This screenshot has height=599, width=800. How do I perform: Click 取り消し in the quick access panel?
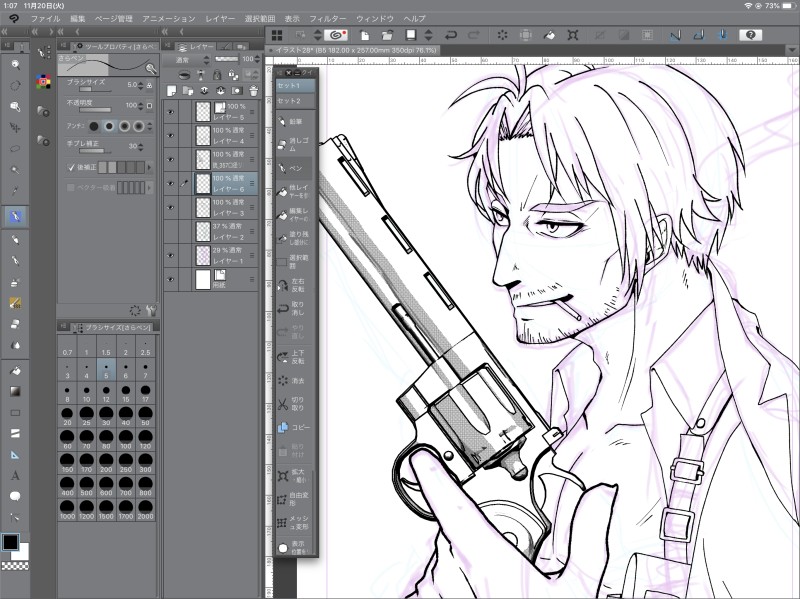point(294,308)
